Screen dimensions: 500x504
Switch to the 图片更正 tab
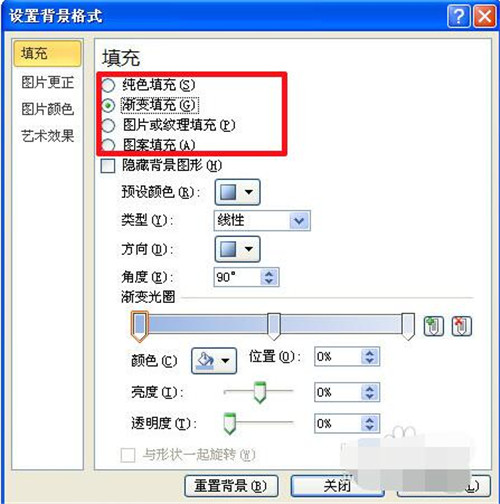tap(47, 82)
